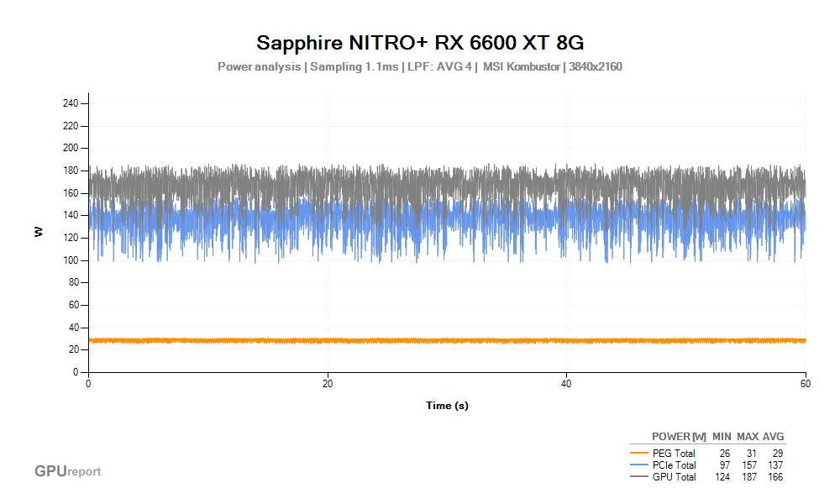
Task: Click the 40 x-axis tick label
Action: pyautogui.click(x=566, y=384)
